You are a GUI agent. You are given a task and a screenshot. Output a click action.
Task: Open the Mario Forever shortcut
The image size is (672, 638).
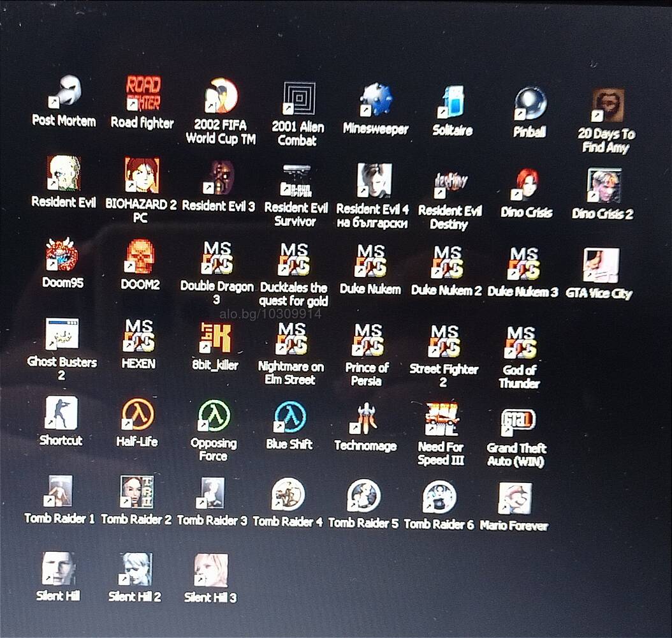pos(515,499)
